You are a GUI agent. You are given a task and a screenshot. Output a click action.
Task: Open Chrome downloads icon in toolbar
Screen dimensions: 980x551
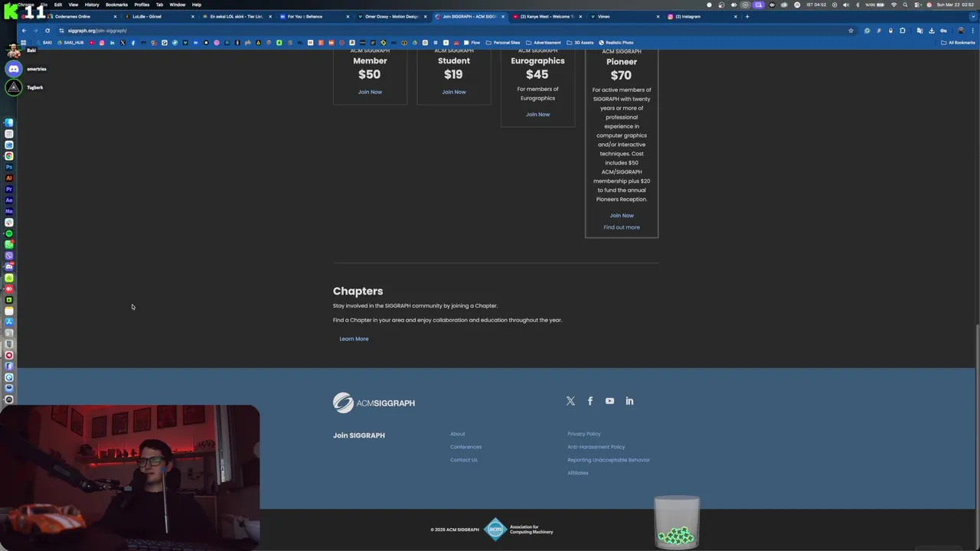(932, 31)
